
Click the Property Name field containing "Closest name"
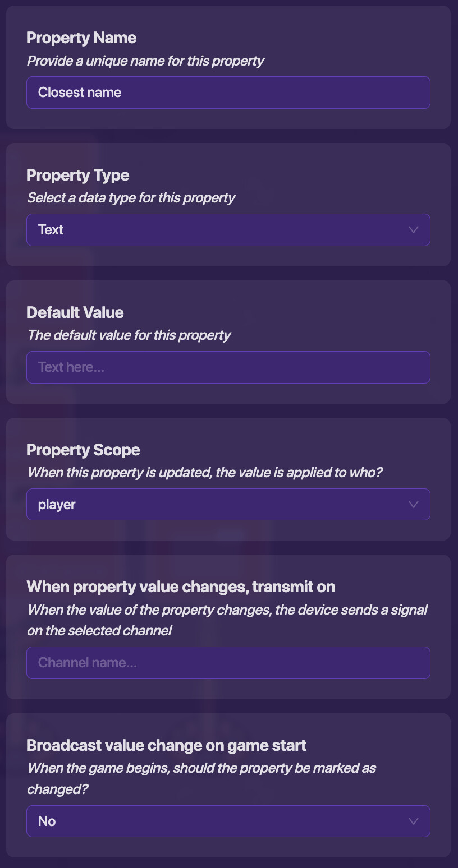coord(228,93)
